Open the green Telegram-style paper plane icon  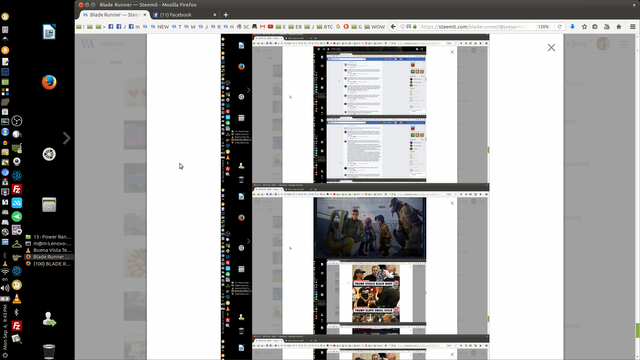coord(17,217)
